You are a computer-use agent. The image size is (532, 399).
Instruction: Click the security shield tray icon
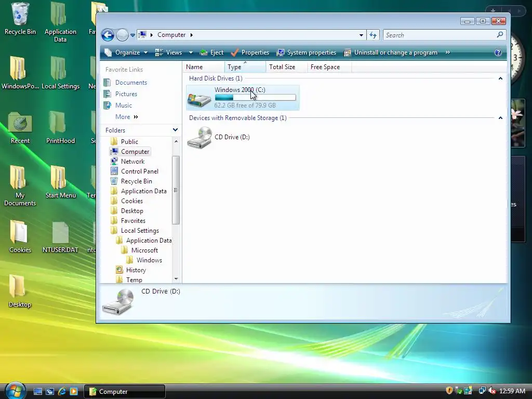coord(449,391)
